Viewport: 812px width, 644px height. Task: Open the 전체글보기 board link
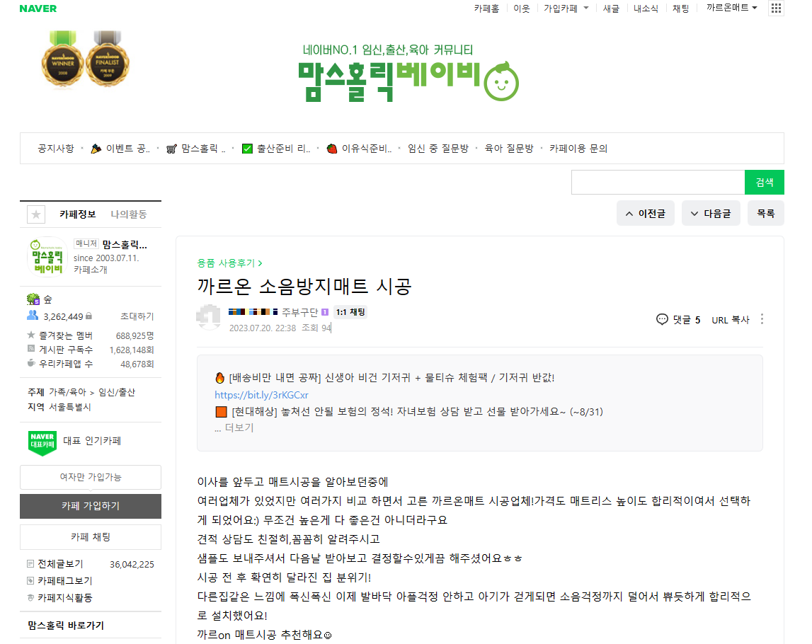[61, 564]
